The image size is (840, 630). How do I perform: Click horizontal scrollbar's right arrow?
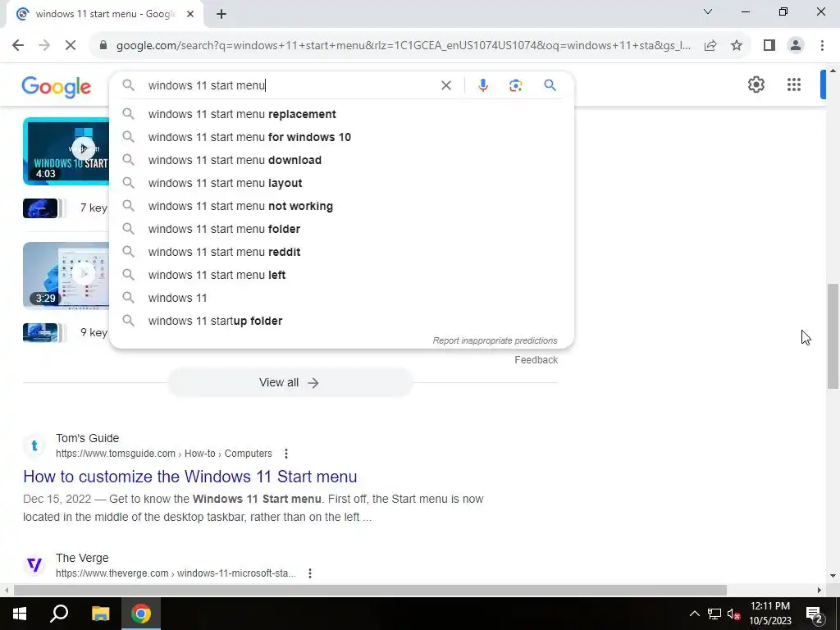pyautogui.click(x=819, y=590)
